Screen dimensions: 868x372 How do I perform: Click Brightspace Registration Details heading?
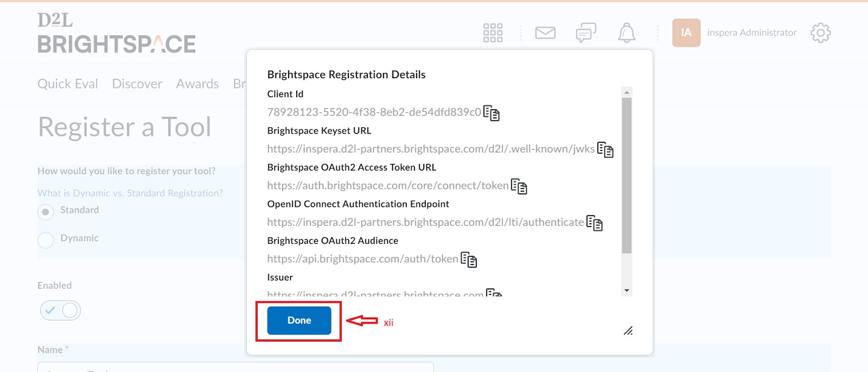coord(346,74)
